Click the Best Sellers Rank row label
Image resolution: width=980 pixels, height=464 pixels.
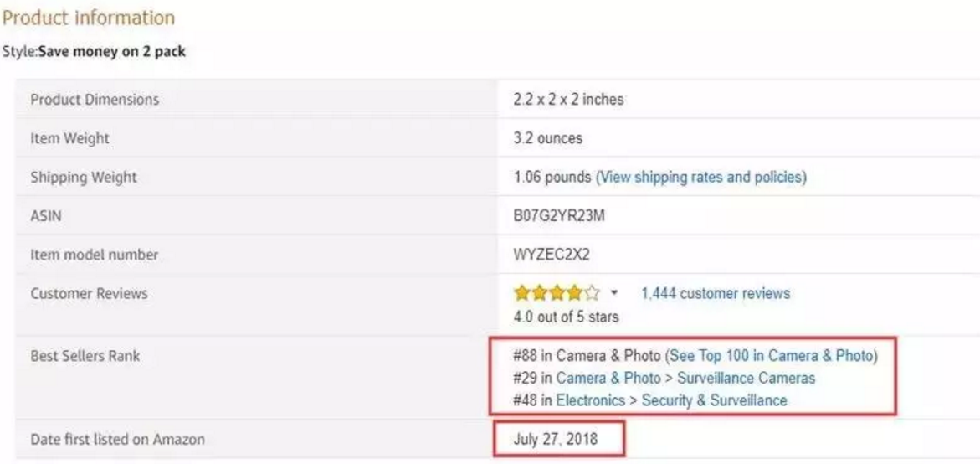[x=85, y=356]
